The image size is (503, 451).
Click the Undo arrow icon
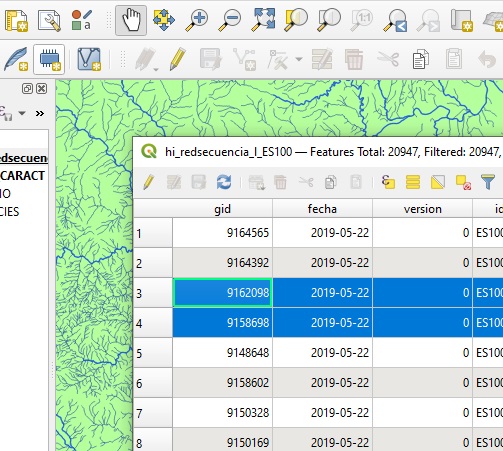pos(487,59)
